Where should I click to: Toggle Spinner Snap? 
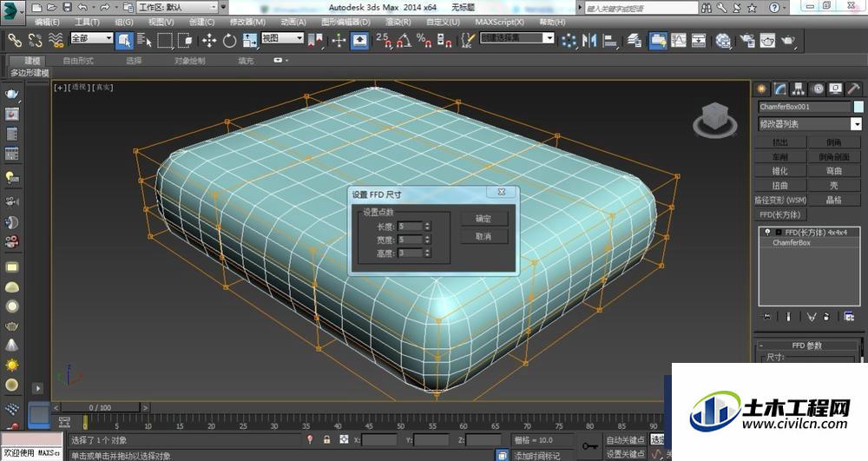tap(444, 41)
